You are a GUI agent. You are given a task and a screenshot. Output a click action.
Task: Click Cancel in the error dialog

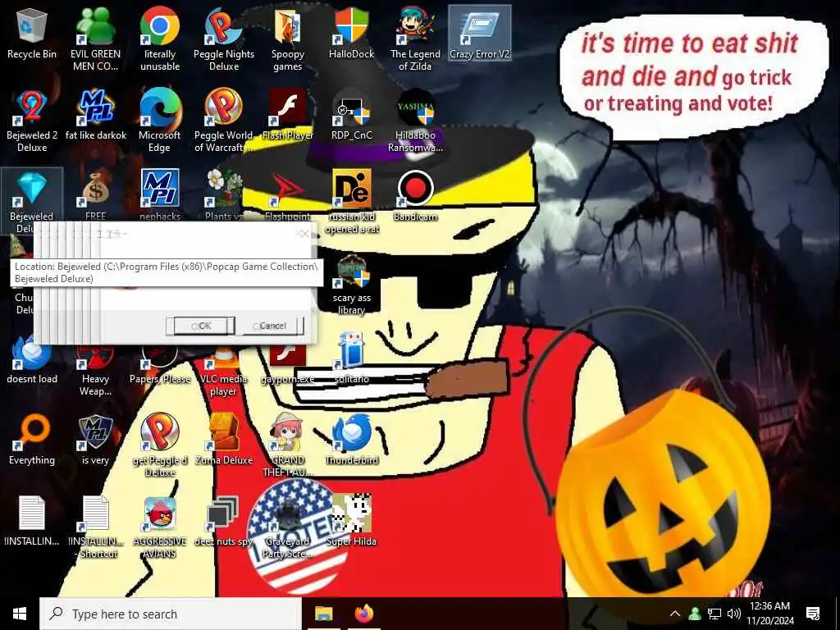[x=272, y=326]
